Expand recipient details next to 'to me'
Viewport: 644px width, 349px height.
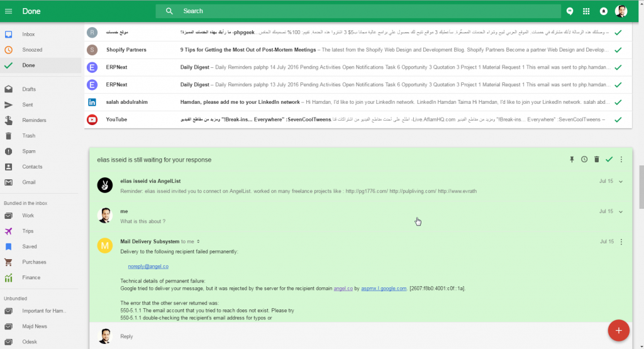198,241
